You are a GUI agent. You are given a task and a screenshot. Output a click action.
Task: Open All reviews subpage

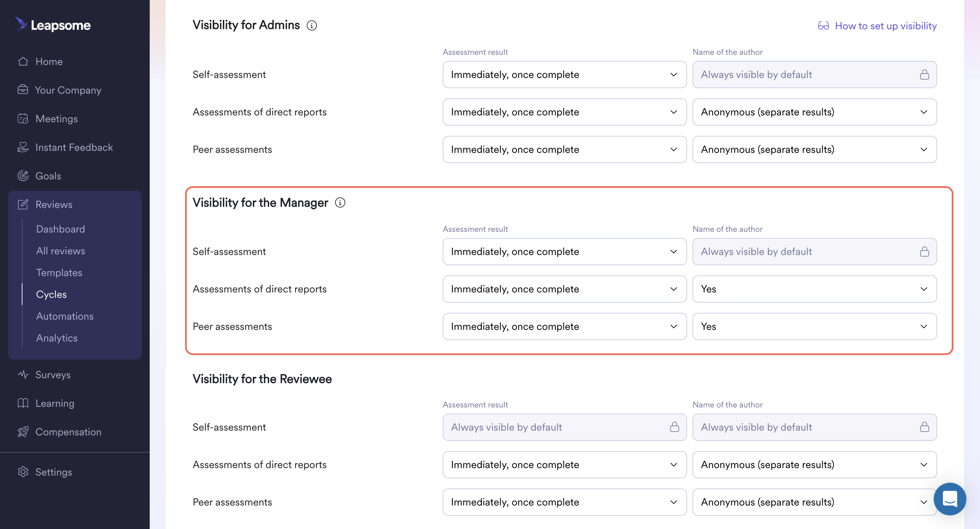coord(61,251)
